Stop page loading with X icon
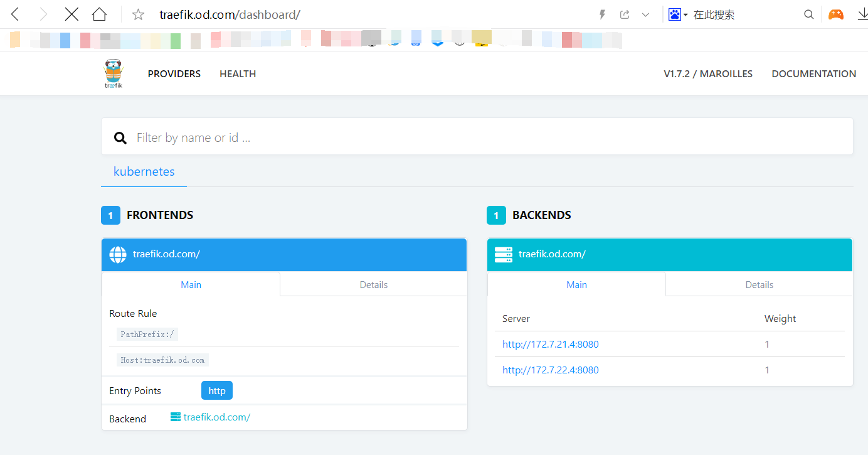 pos(71,14)
